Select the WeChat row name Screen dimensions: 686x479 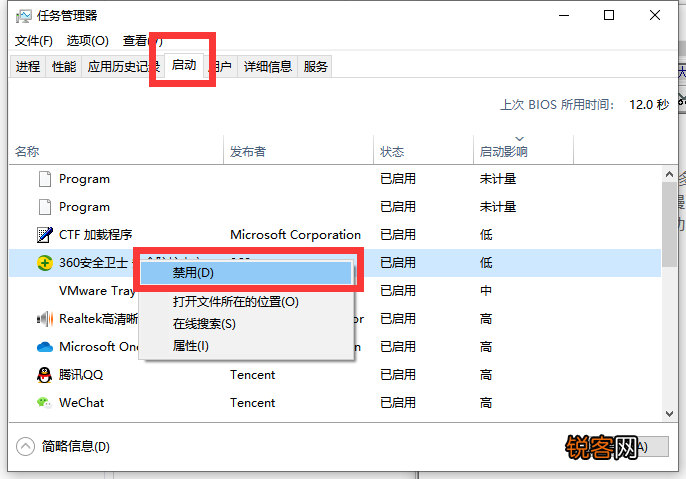point(81,403)
